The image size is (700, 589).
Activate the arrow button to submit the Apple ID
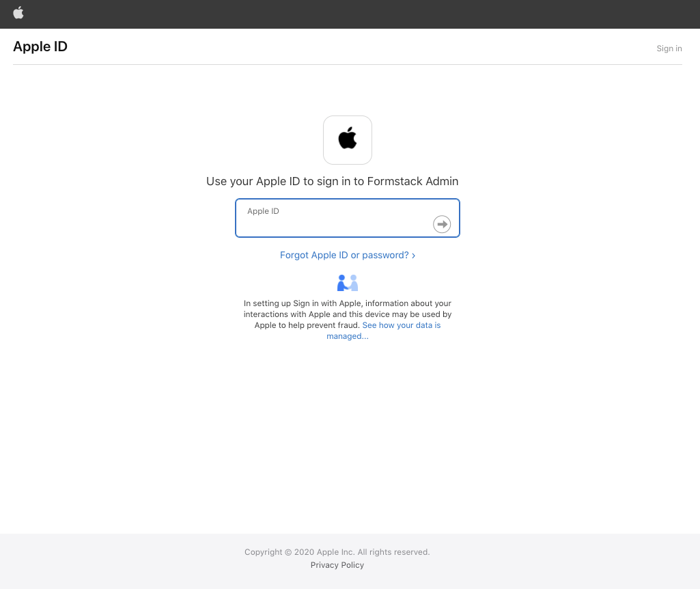click(x=442, y=223)
